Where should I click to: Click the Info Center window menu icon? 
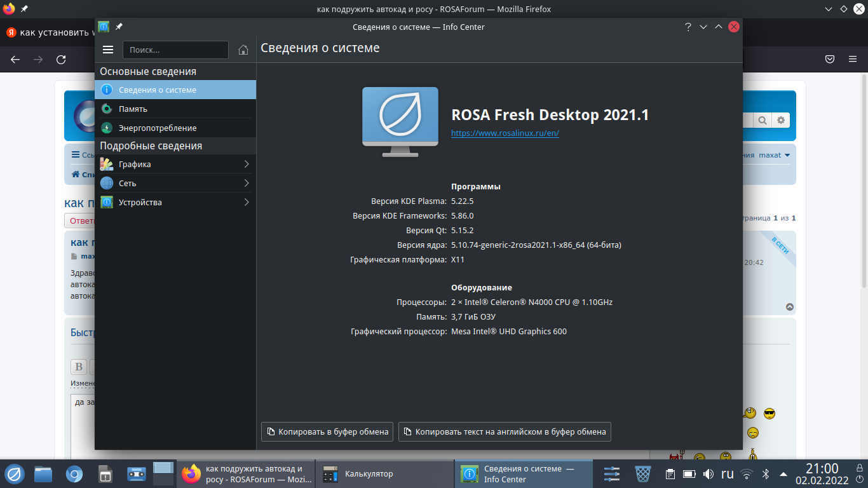click(x=104, y=27)
